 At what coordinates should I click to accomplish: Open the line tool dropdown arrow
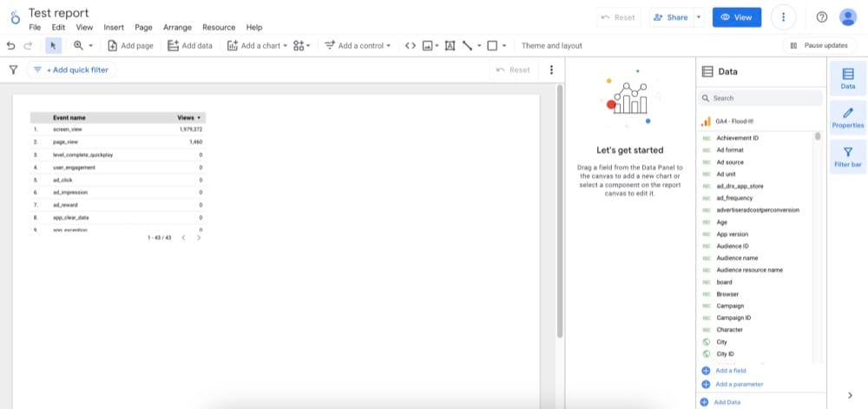479,46
